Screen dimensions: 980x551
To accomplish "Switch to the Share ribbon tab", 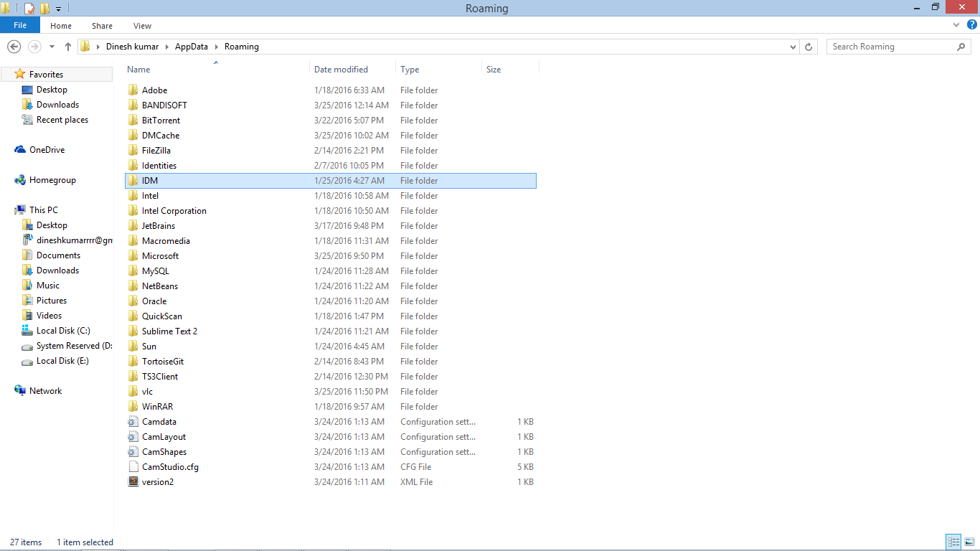I will coord(102,26).
